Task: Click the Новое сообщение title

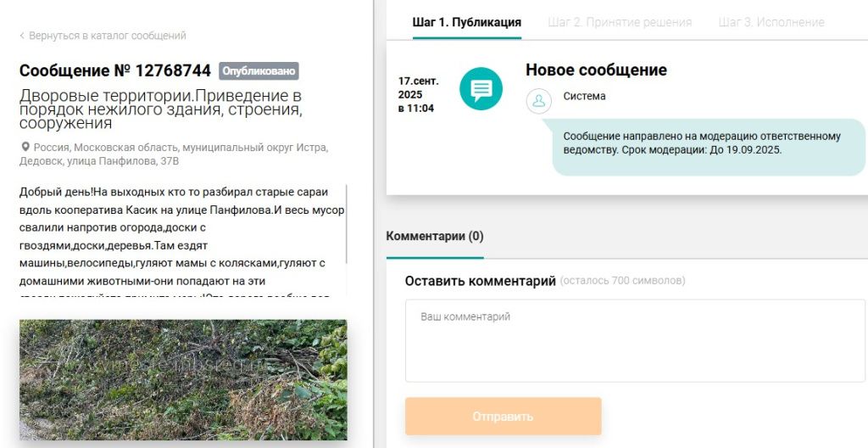Action: 596,70
